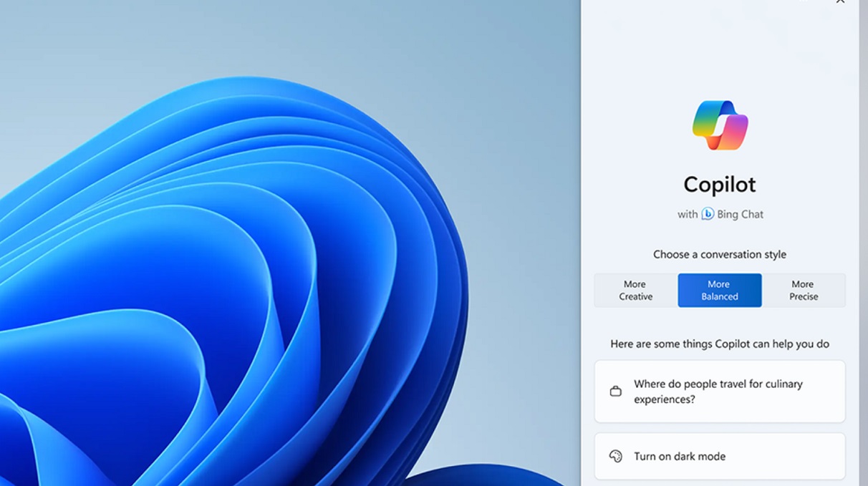Select the More Precise conversation style
The image size is (868, 486).
tap(804, 291)
